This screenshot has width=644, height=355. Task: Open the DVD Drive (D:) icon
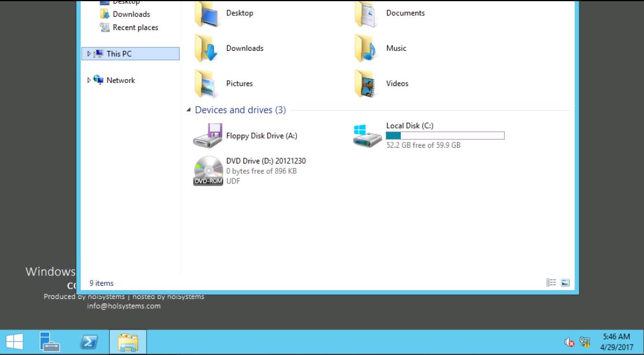tap(208, 171)
